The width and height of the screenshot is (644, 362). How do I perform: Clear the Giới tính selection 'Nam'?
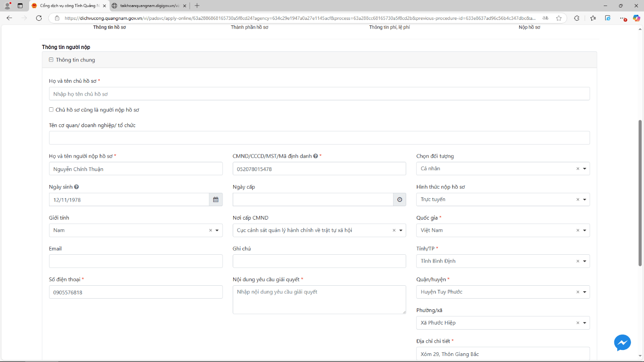click(211, 230)
